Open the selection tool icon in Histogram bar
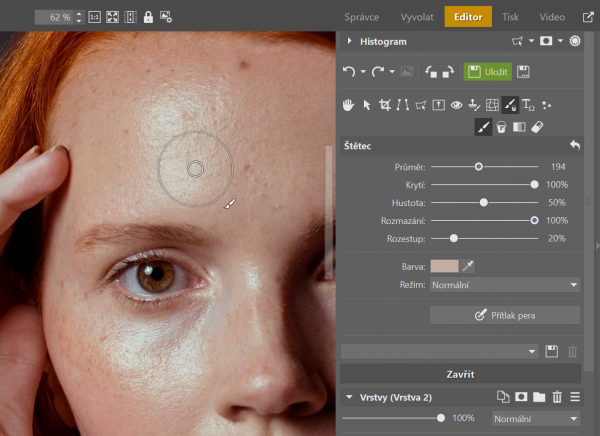This screenshot has width=600, height=436. [x=517, y=41]
